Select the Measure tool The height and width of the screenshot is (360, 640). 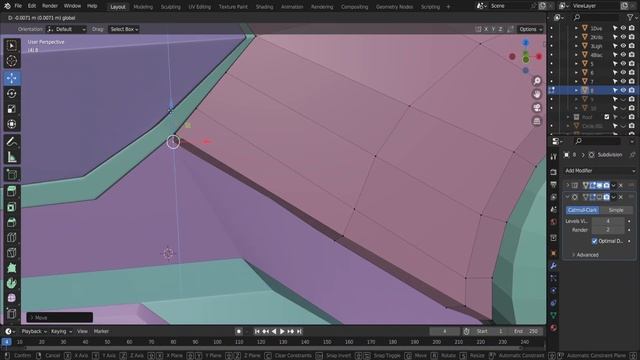(11, 157)
